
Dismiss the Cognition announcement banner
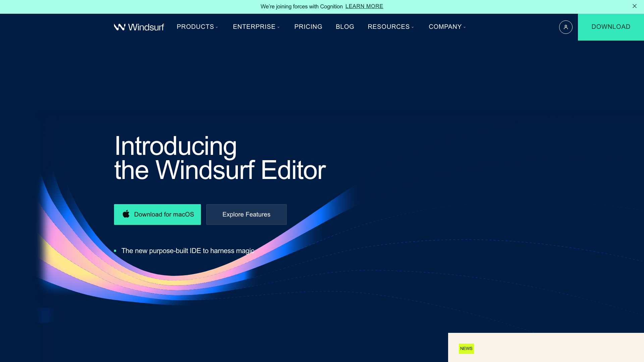point(634,6)
